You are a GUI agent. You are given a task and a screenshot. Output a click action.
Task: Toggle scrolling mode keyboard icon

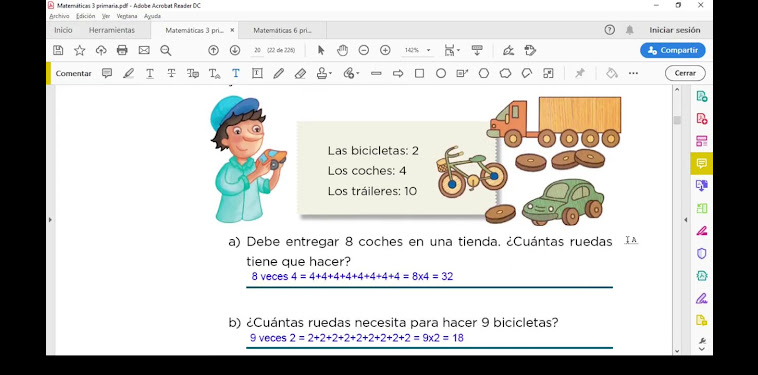pos(477,50)
